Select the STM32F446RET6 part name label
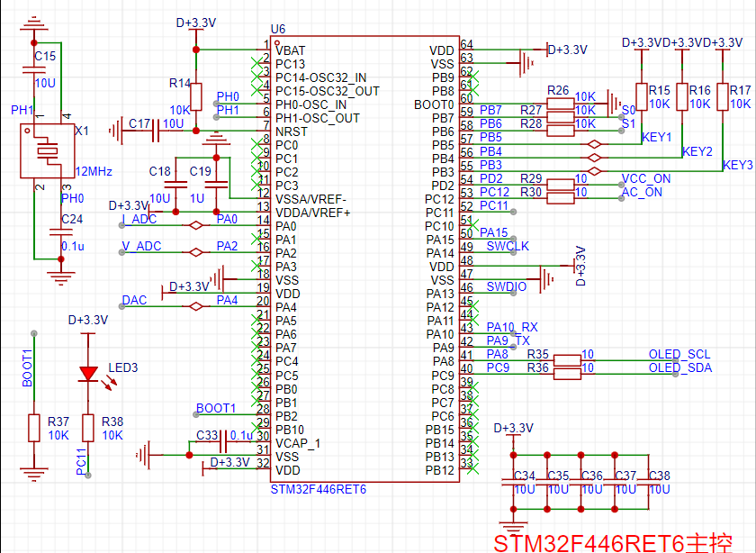 coord(319,490)
